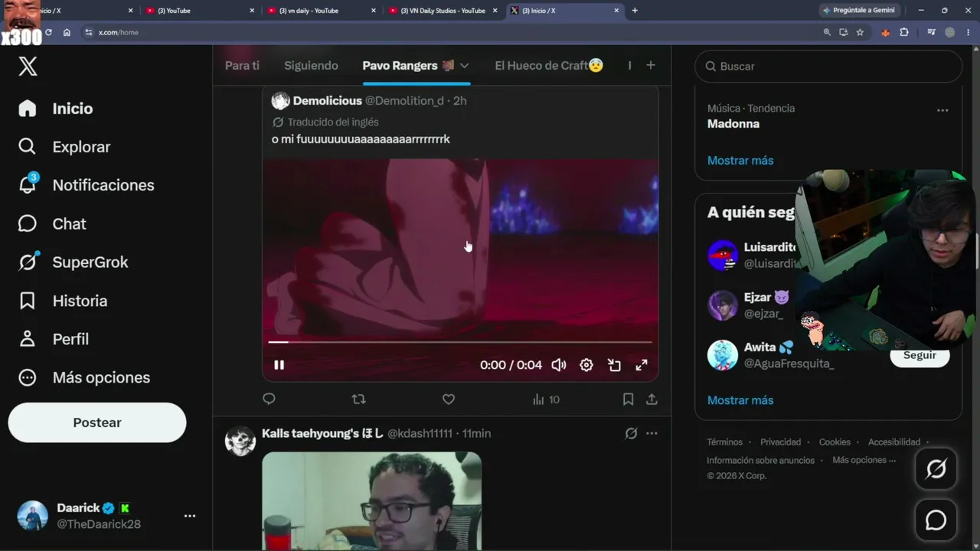
Task: Open Demolicious profile name in quoted post
Action: (327, 101)
